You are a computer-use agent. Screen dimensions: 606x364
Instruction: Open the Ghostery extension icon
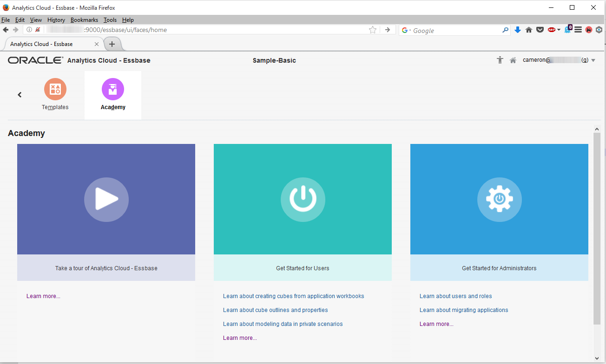568,29
